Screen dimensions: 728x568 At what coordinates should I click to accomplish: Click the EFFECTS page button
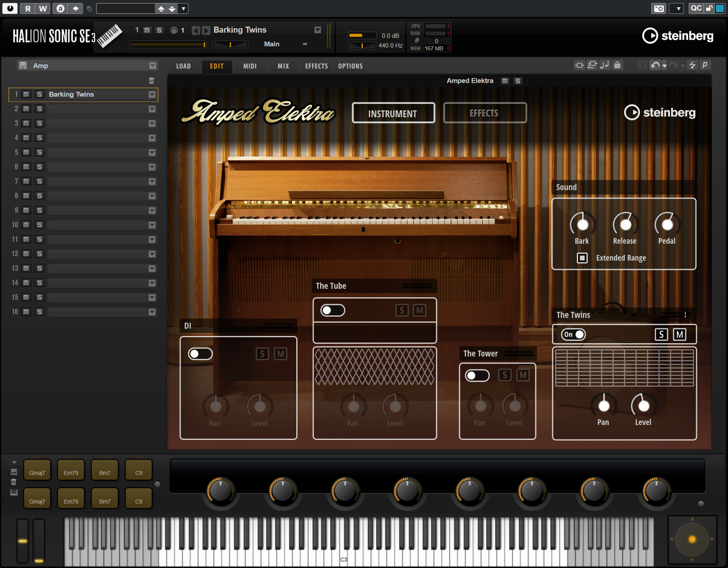tap(485, 113)
